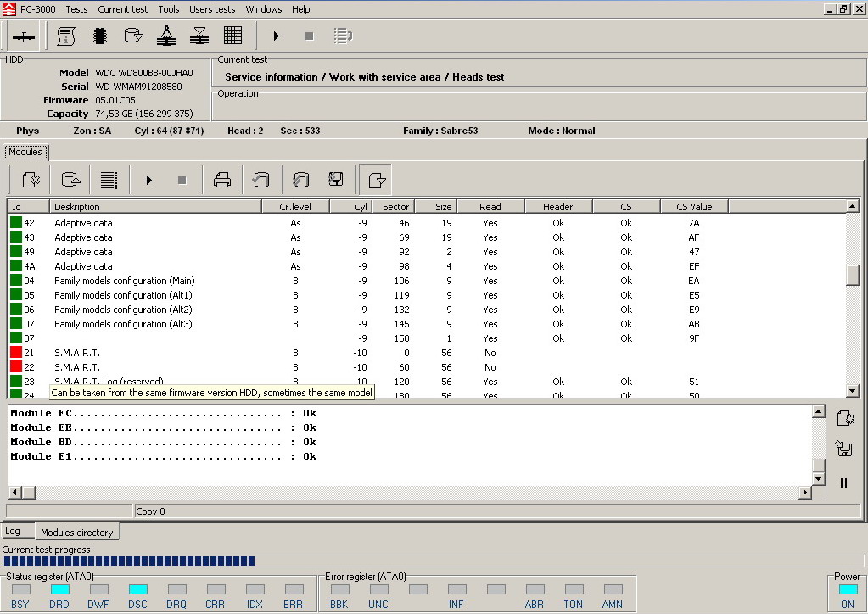The height and width of the screenshot is (614, 868).
Task: Sort by the Header column header
Action: [x=558, y=207]
